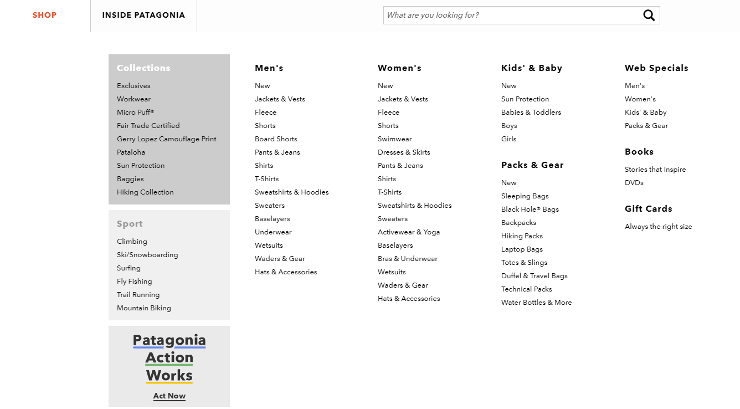Go to Women's Dresses & Skirts

[x=404, y=152]
